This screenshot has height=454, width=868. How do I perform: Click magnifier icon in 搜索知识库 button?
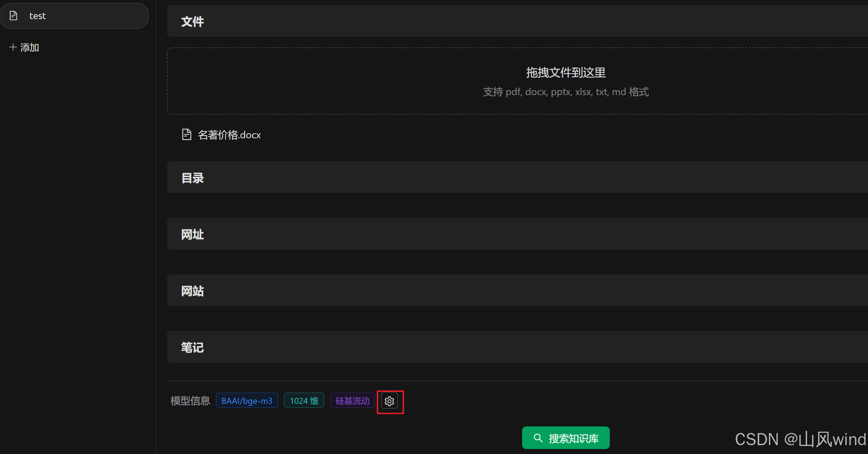538,438
